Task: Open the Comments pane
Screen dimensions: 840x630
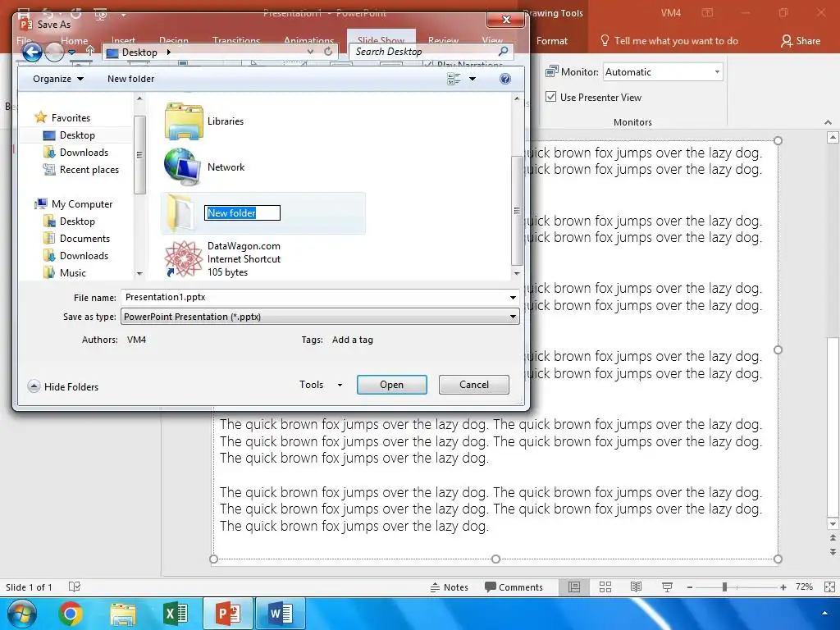Action: pyautogui.click(x=514, y=587)
